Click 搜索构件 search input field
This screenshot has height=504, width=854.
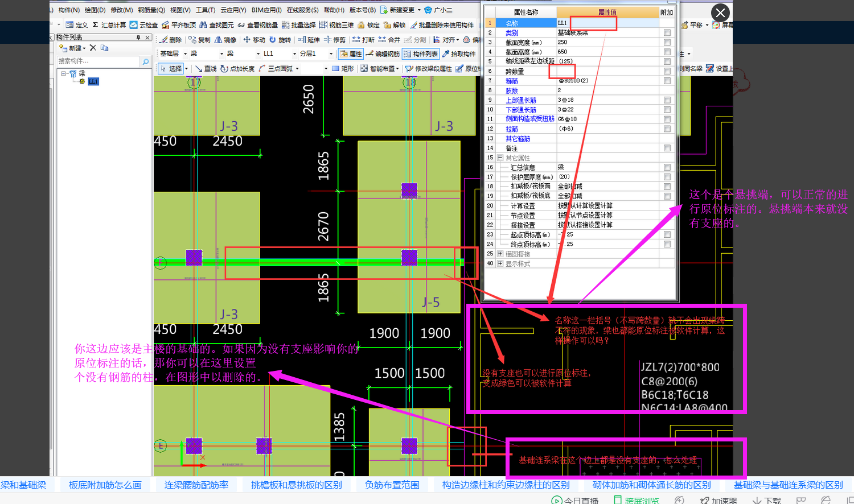click(x=98, y=61)
